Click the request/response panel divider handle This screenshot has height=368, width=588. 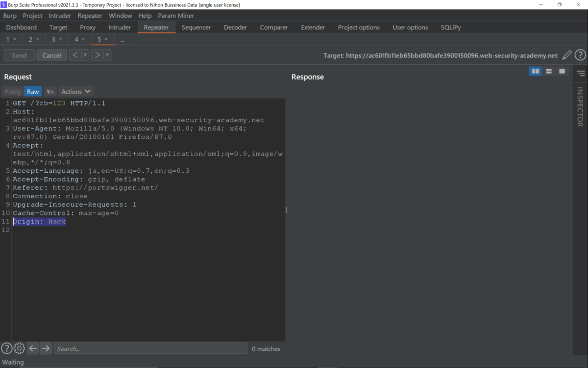pos(286,210)
